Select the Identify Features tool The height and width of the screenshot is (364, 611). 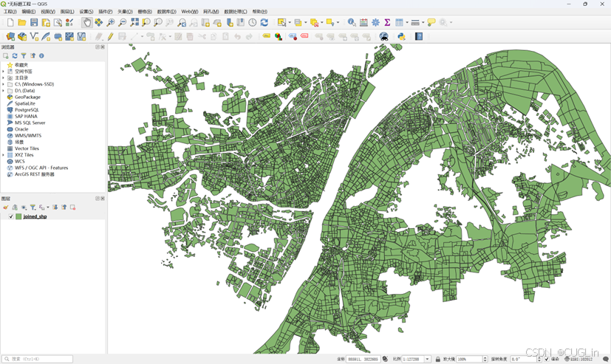pyautogui.click(x=352, y=23)
